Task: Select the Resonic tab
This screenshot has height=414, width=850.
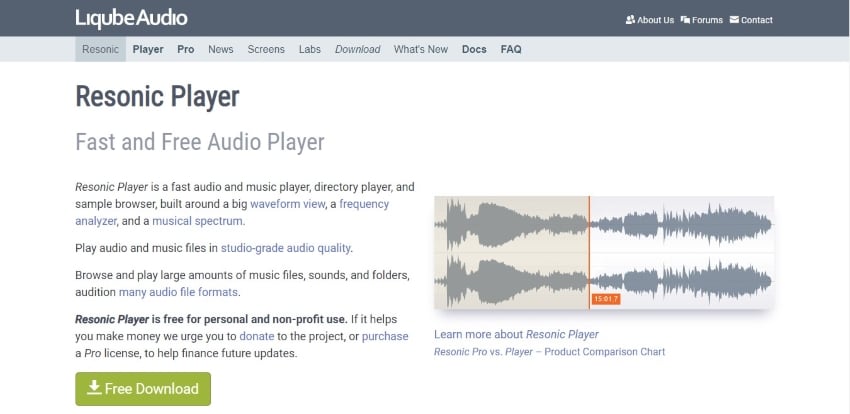Action: click(100, 49)
